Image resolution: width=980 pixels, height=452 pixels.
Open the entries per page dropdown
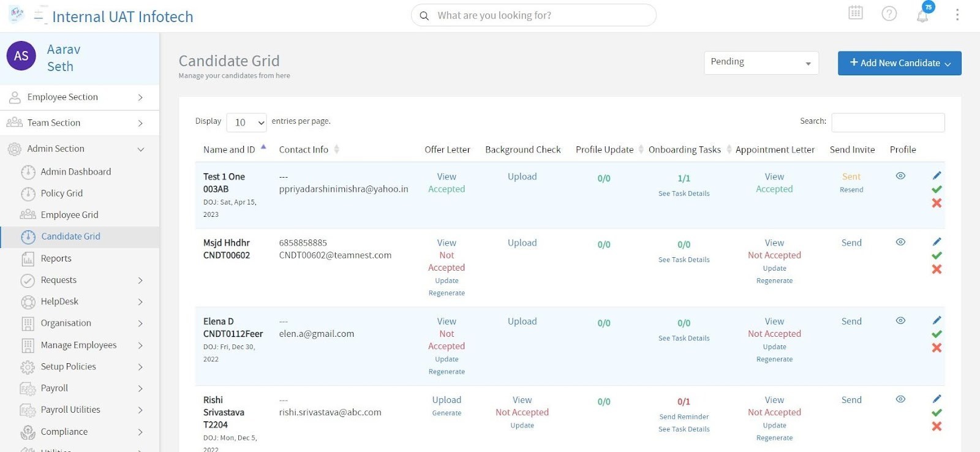pyautogui.click(x=247, y=122)
